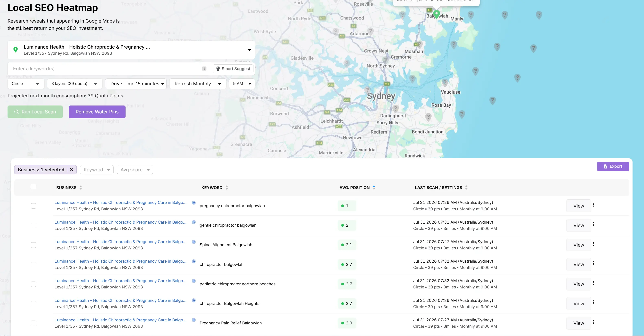View the pediatric chiropractor northern beaches scan
The height and width of the screenshot is (336, 644).
click(578, 284)
